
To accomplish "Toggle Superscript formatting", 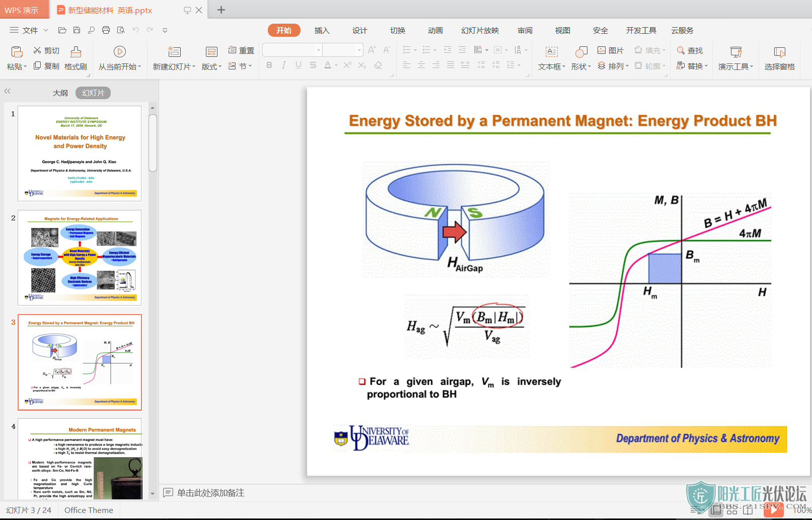I will (347, 65).
